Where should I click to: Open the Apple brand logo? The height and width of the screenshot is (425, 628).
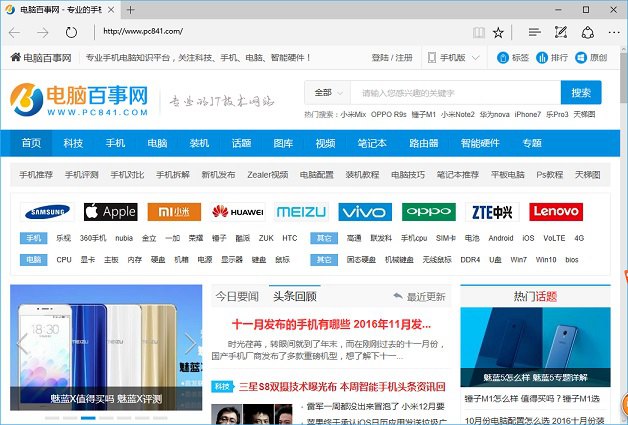(111, 212)
